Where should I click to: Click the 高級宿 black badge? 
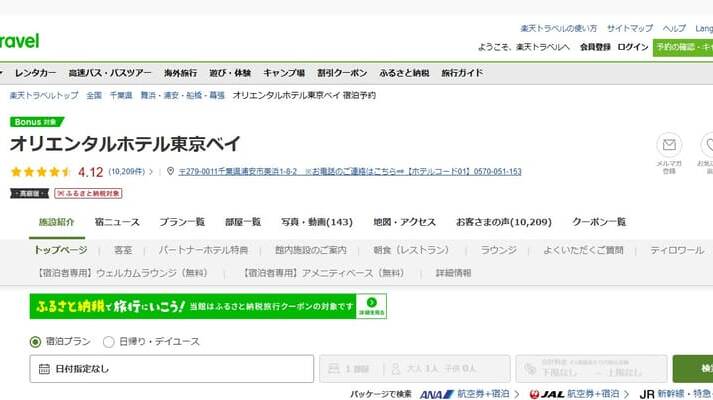[30, 193]
